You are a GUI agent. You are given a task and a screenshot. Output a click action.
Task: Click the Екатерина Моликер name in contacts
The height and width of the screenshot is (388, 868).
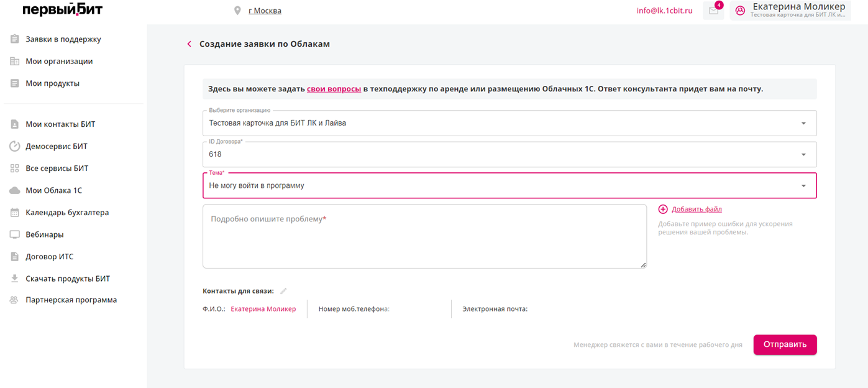(263, 309)
